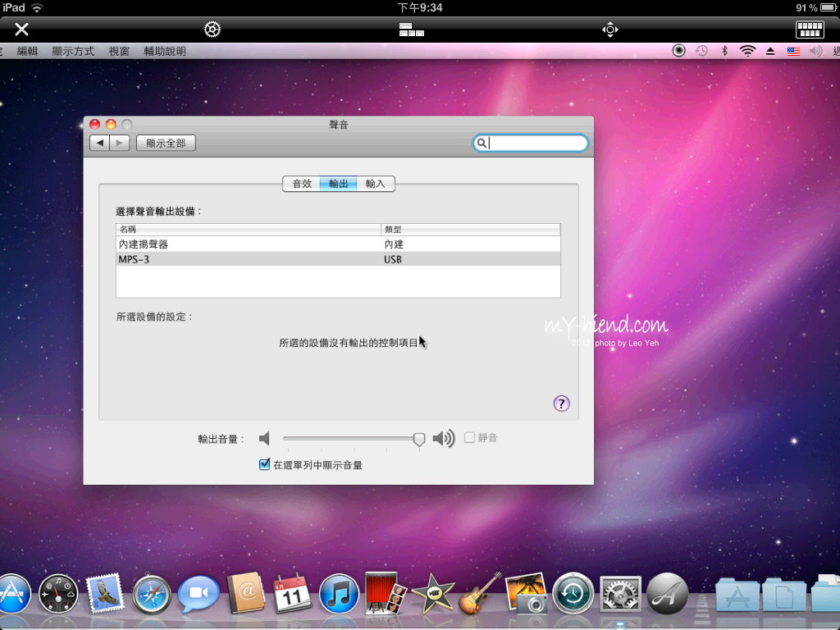Open Font Book dock icon

click(667, 594)
